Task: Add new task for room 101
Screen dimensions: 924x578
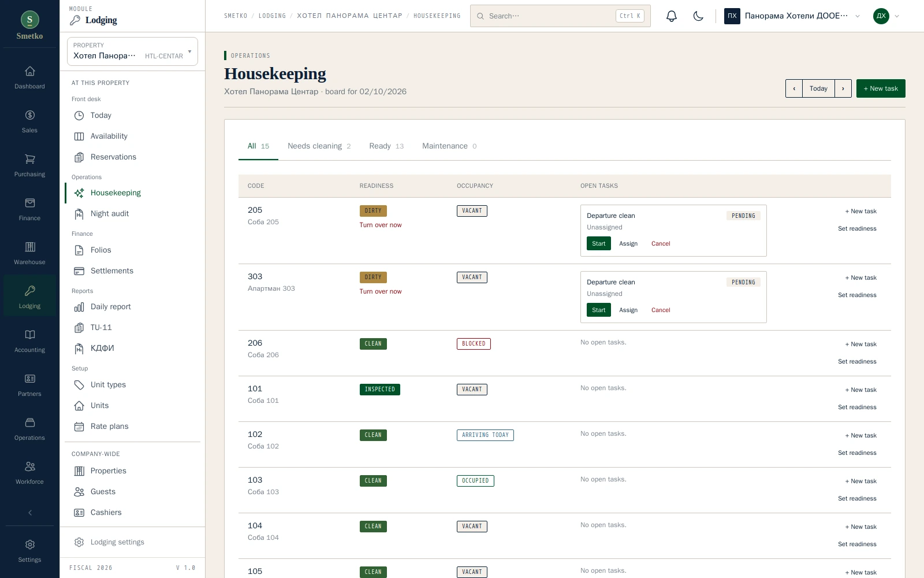Action: [860, 390]
